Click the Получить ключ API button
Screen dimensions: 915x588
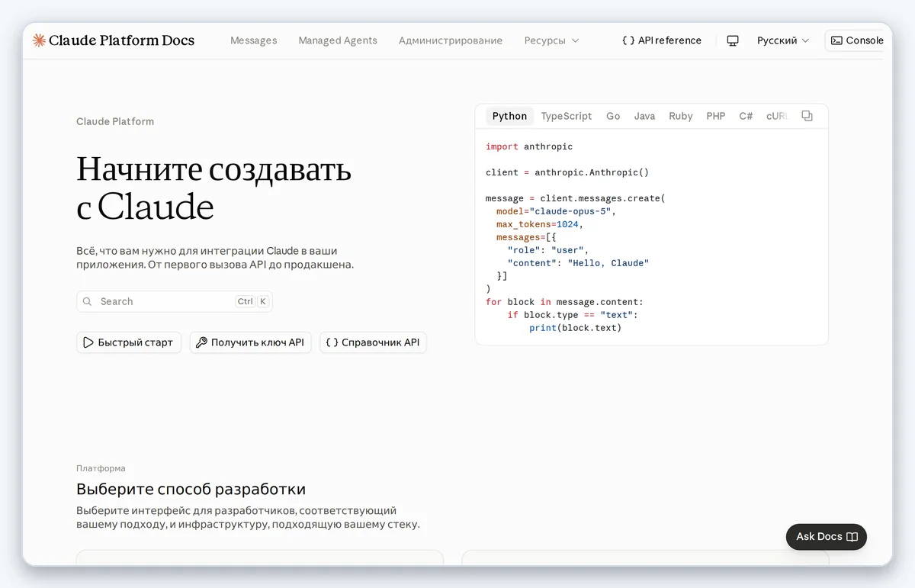251,342
